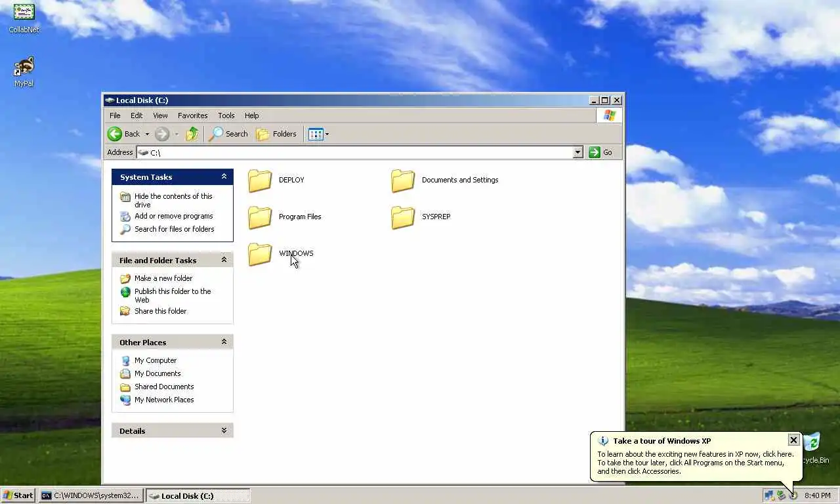Click the Windows XP tour tray icon
The image size is (840, 504).
[793, 495]
